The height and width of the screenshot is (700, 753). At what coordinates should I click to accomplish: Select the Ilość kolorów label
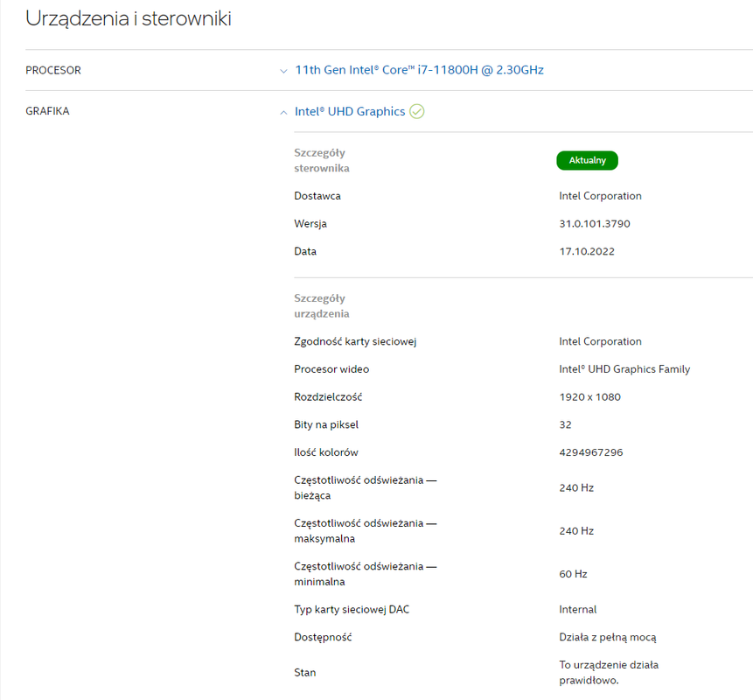326,452
